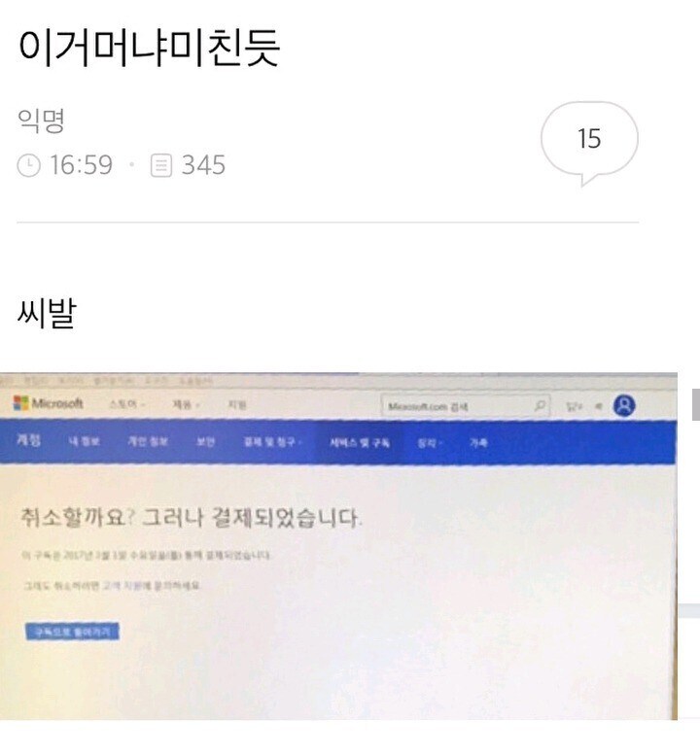700x755 pixels.
Task: Click the Microsoft logo
Action: click(x=49, y=403)
